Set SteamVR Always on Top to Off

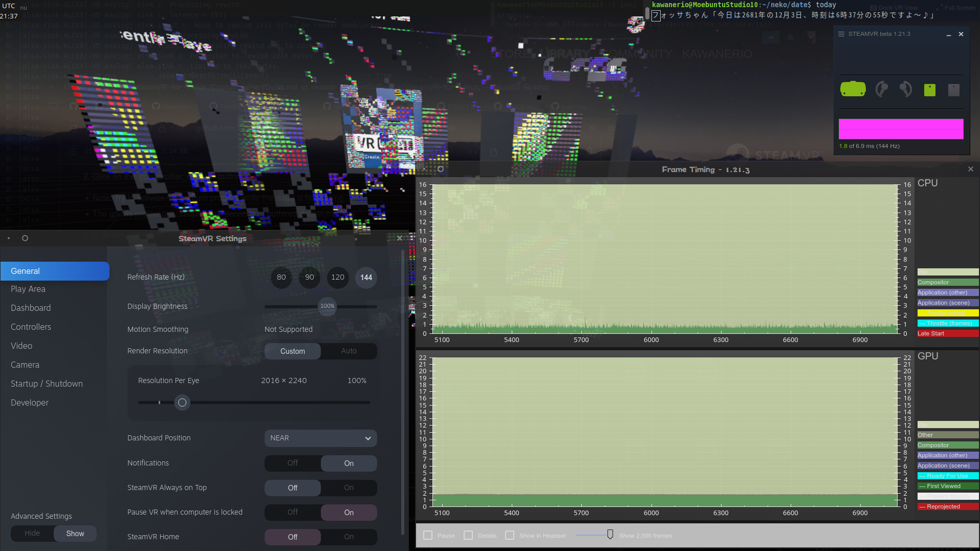(293, 488)
